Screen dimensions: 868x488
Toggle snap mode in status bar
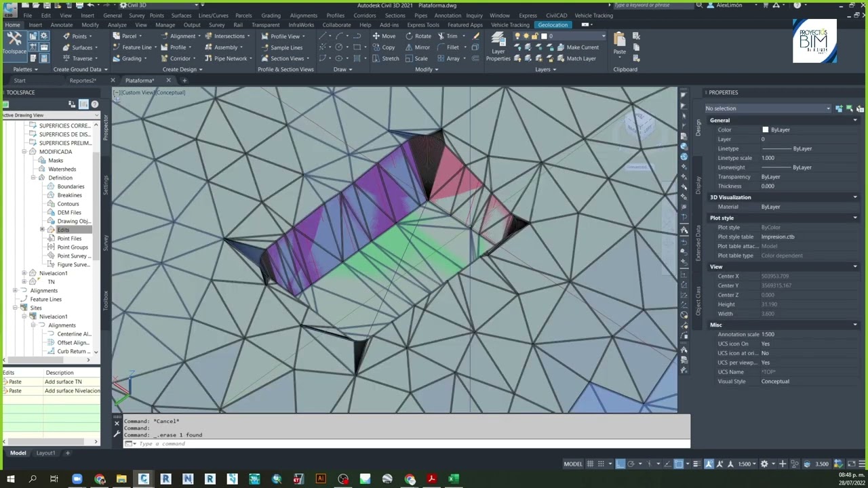click(601, 464)
